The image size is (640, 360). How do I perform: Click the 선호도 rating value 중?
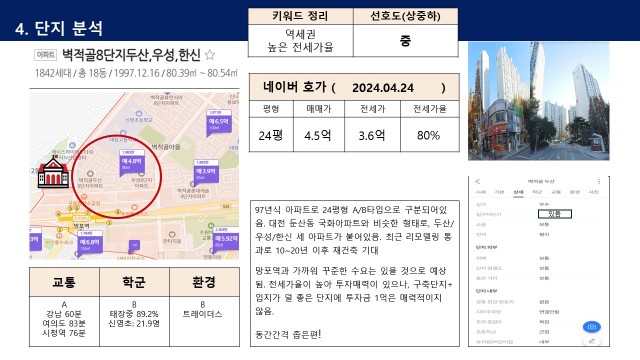click(405, 40)
